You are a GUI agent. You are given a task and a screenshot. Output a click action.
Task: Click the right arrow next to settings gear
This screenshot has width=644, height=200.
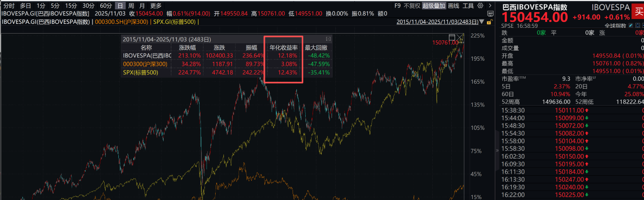pos(490,6)
